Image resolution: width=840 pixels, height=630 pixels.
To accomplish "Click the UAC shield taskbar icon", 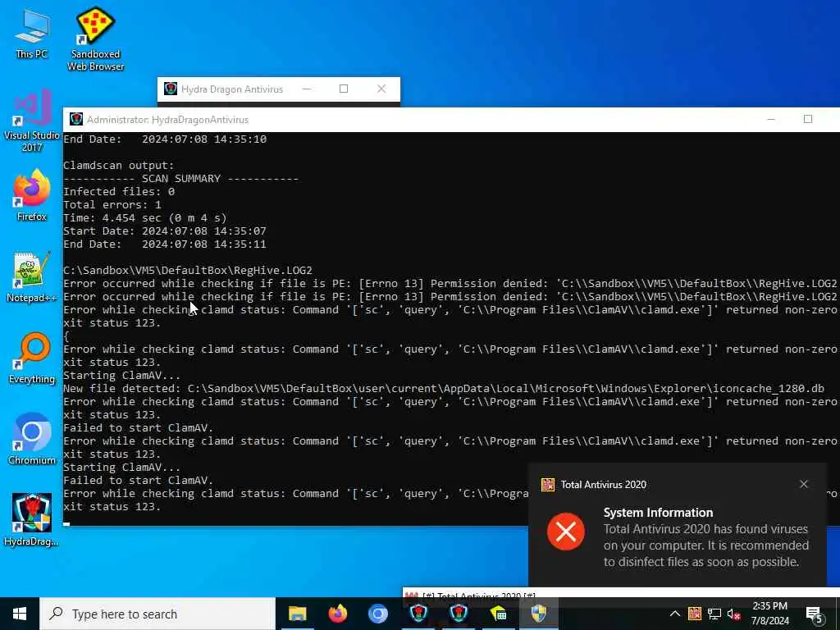I will pos(538,614).
